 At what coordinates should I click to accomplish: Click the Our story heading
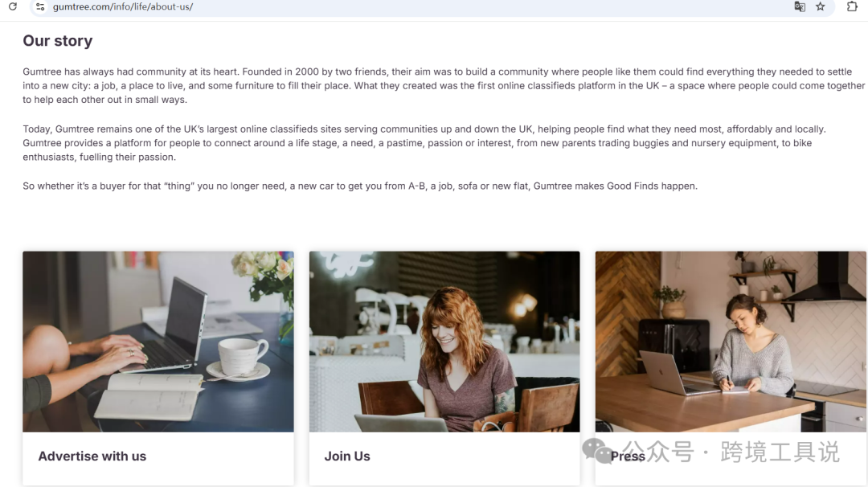58,41
